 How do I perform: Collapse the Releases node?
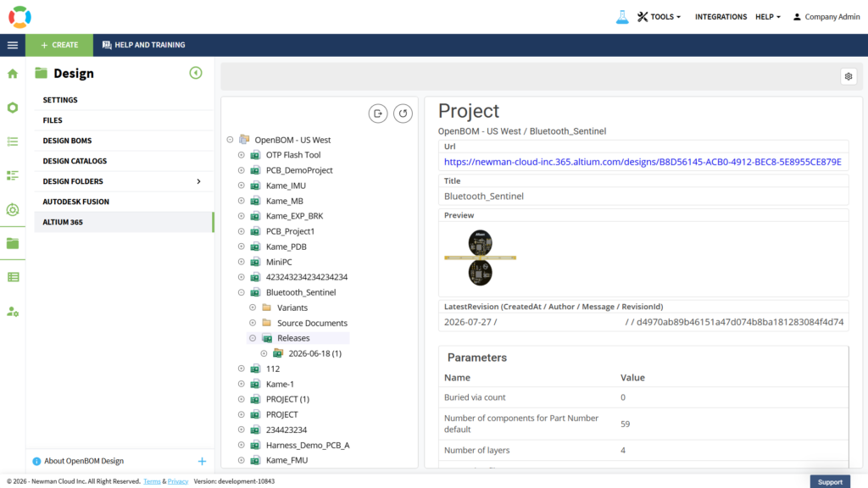(253, 338)
